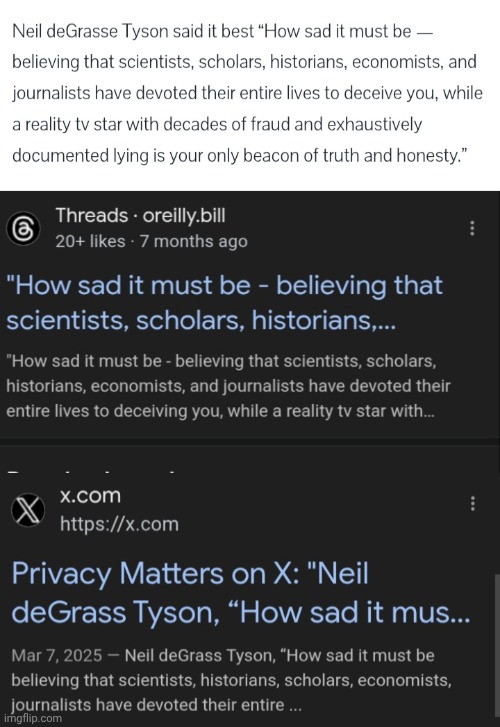
Task: Click the divider between the search results
Action: click(250, 441)
